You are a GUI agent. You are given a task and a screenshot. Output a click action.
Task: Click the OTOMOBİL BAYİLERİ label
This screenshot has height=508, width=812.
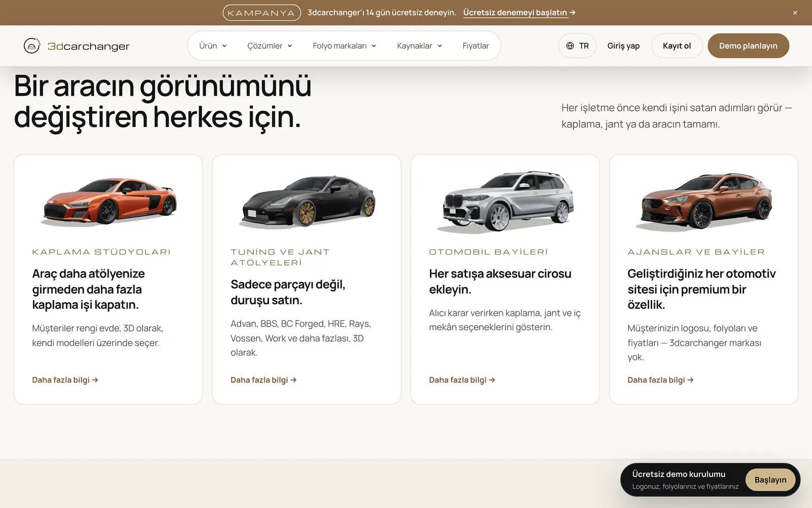click(489, 252)
